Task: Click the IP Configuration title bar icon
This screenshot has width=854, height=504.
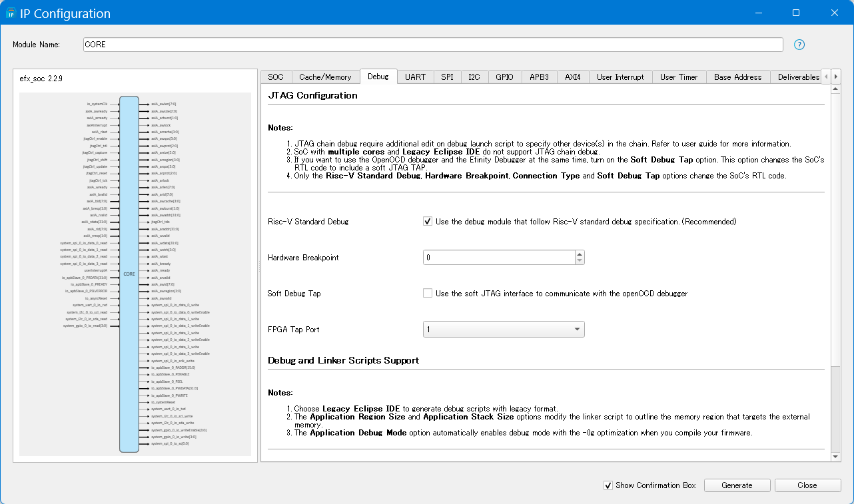Action: 11,13
